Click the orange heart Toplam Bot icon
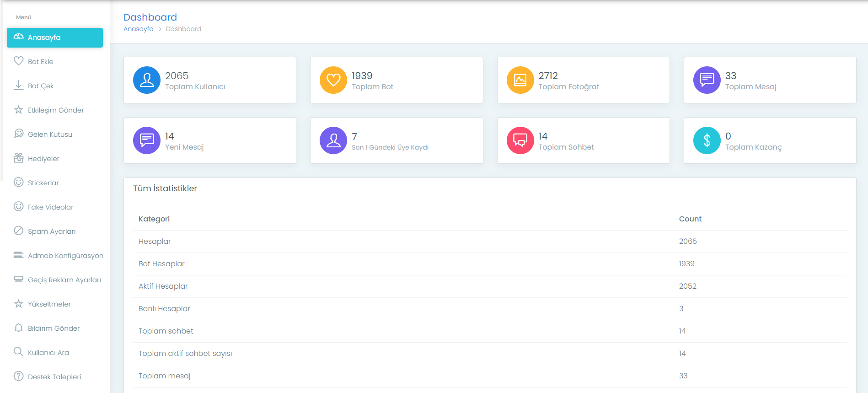The image size is (868, 393). tap(333, 80)
